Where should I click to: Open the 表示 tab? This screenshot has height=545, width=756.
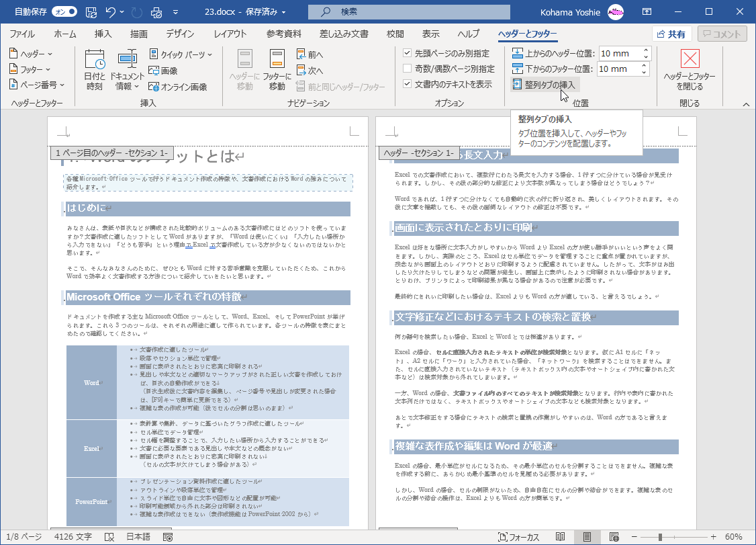(430, 34)
